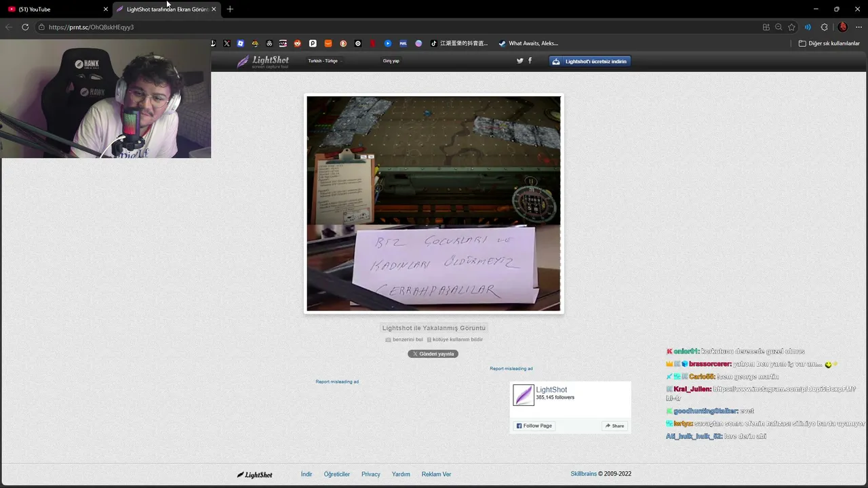Open the What Awaits, Aleks... Steam bookmark
The height and width of the screenshot is (488, 868).
pyautogui.click(x=528, y=43)
